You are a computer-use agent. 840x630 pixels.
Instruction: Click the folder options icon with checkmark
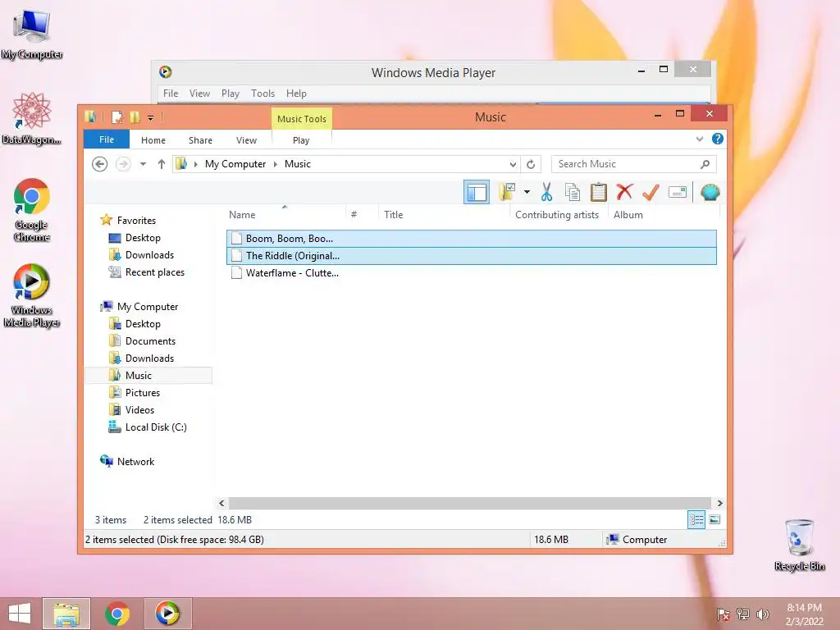(507, 192)
